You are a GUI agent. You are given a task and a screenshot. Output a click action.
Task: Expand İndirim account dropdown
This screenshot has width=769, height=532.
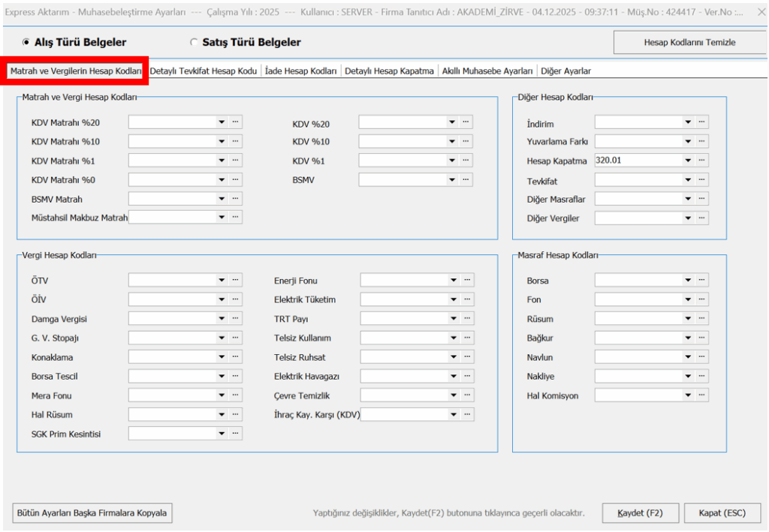[688, 122]
